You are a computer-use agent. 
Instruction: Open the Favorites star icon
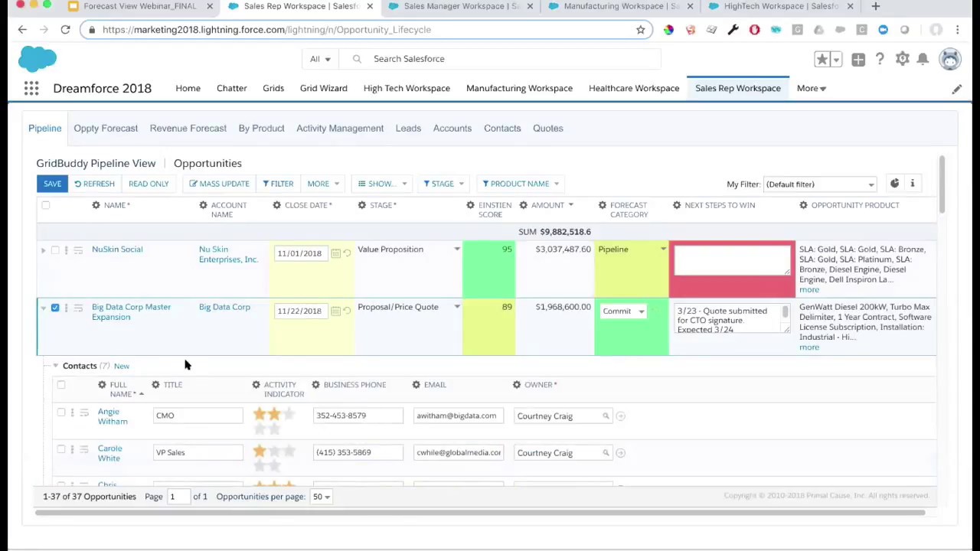pos(822,59)
